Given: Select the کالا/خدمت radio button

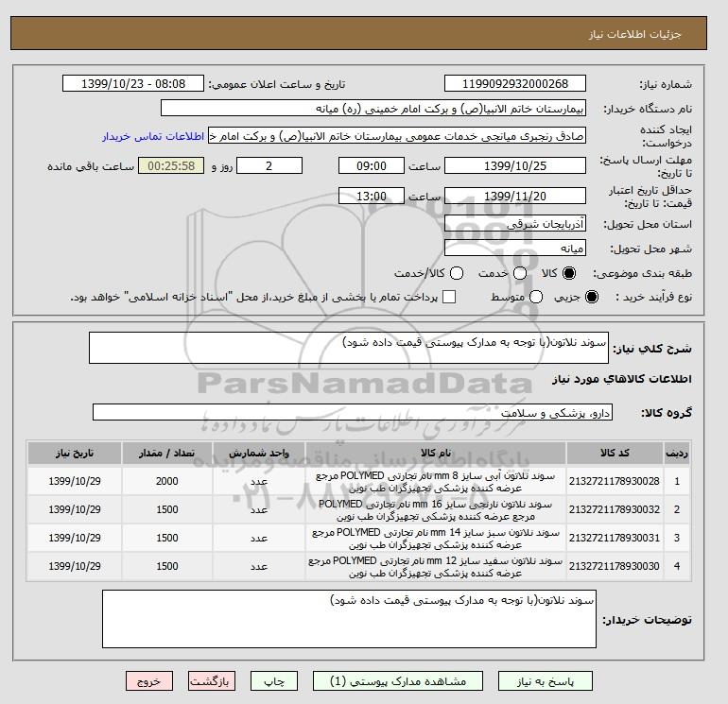Looking at the screenshot, I should 457,273.
